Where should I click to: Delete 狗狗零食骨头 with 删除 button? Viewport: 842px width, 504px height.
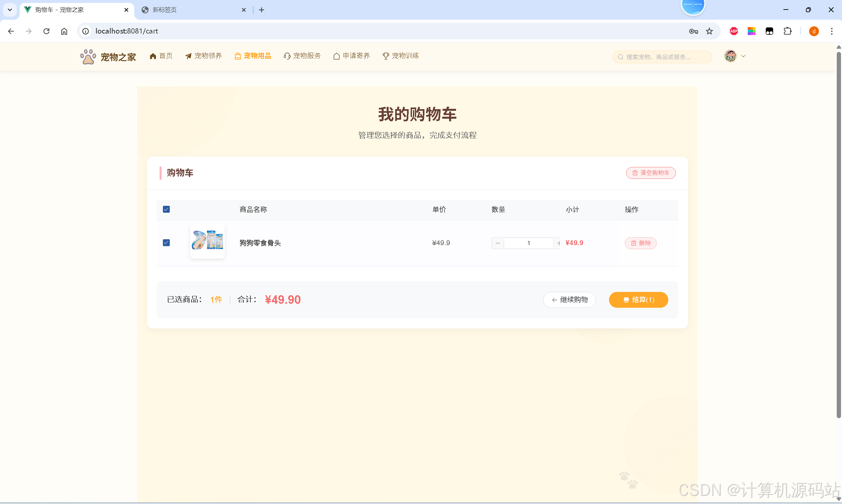[x=641, y=243]
